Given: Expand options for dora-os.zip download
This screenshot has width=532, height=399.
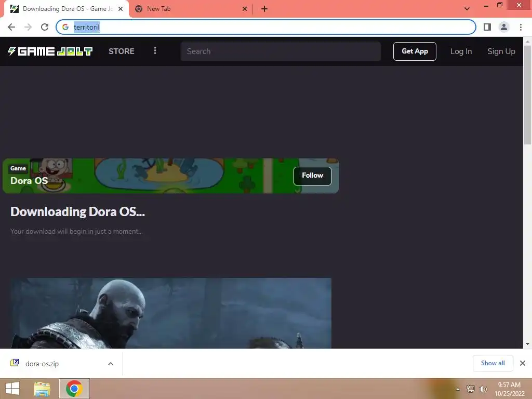Looking at the screenshot, I should click(111, 364).
